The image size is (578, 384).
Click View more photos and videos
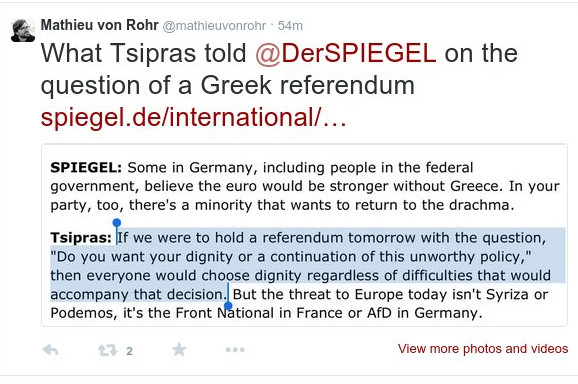[483, 349]
